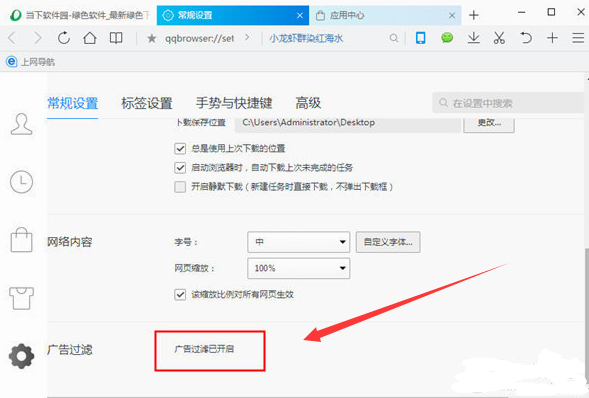
Task: Click 更改 download location button
Action: [489, 124]
